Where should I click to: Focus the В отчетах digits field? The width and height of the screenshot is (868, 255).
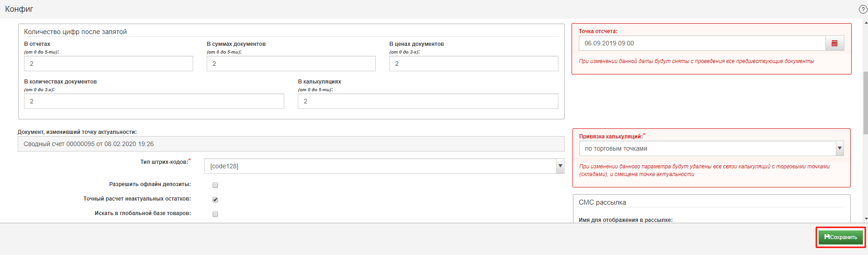pos(108,64)
